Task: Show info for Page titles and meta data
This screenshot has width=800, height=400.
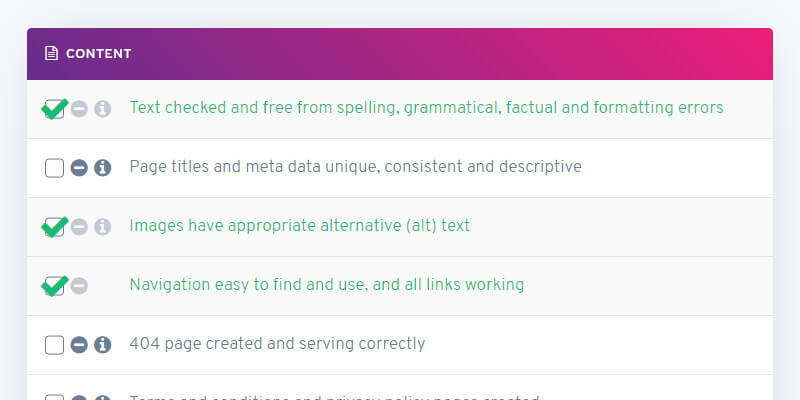Action: [102, 167]
